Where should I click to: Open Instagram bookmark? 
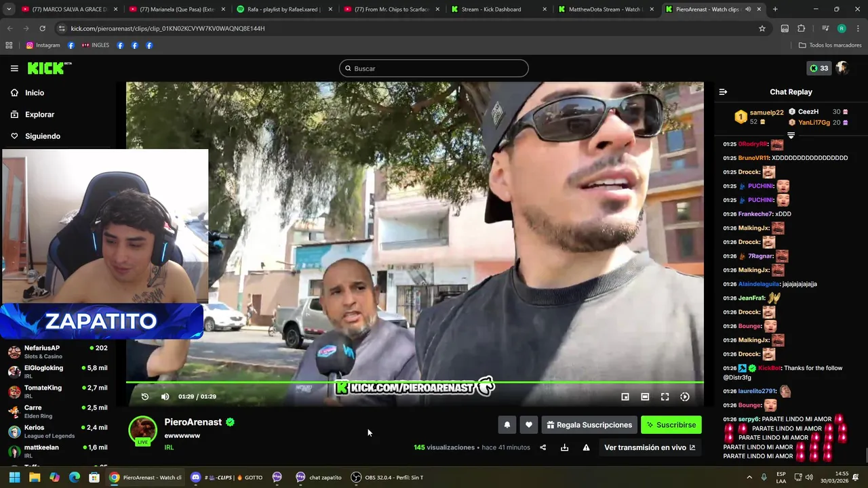tap(43, 45)
